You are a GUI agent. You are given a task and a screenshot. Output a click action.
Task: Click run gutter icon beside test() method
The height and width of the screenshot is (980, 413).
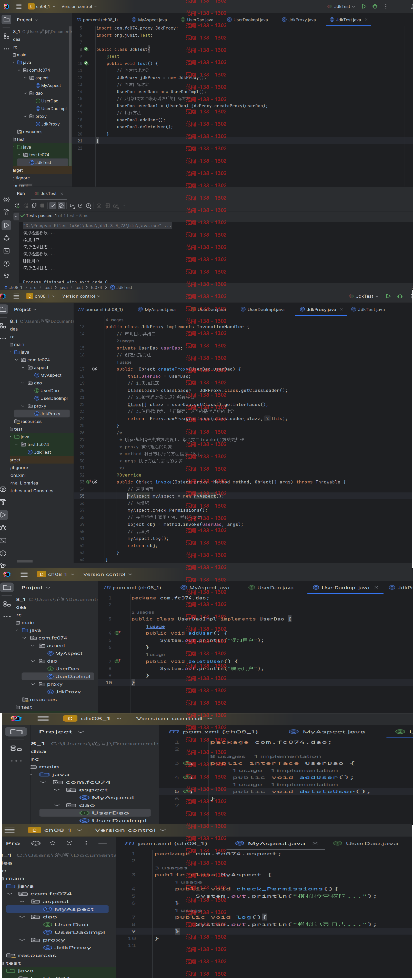point(86,64)
